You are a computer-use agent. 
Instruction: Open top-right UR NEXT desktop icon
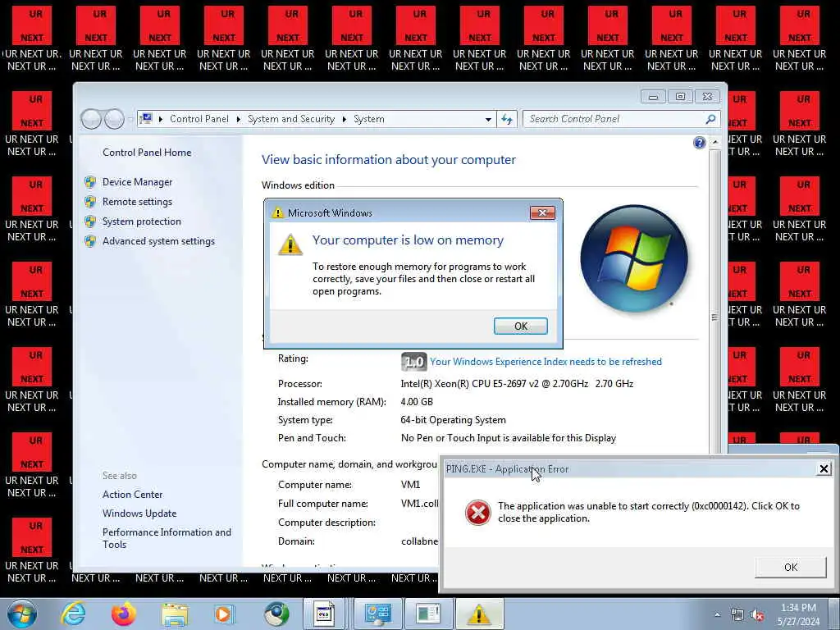point(799,39)
